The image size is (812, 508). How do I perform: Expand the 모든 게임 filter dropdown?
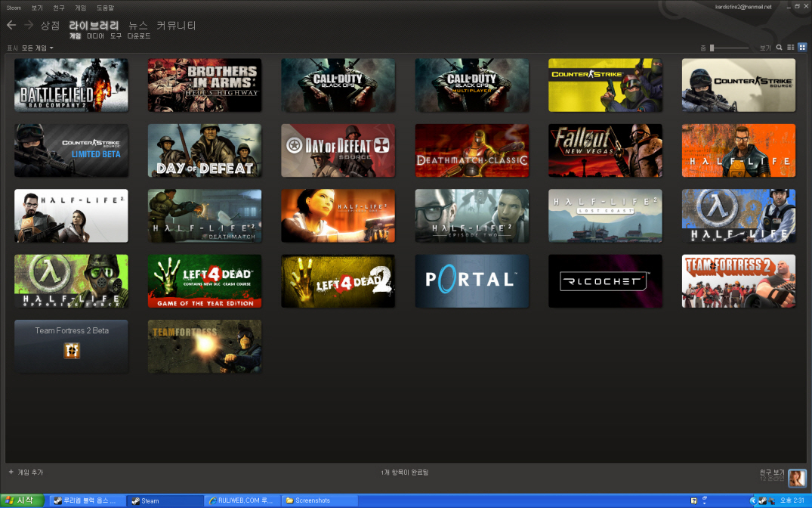pos(37,48)
